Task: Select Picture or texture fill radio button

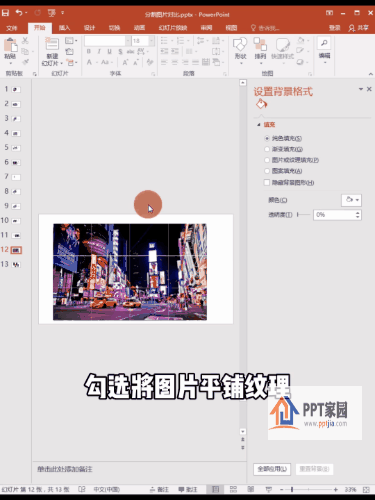Action: pyautogui.click(x=267, y=160)
